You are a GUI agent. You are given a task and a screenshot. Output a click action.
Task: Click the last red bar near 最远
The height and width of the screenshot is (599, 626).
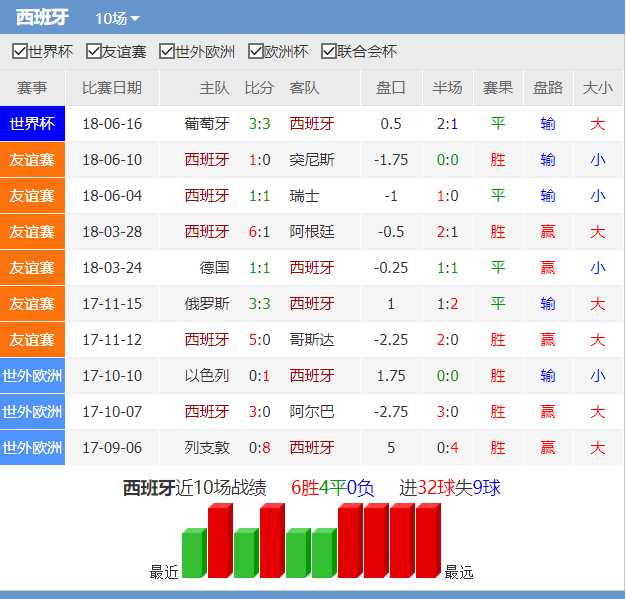(427, 541)
